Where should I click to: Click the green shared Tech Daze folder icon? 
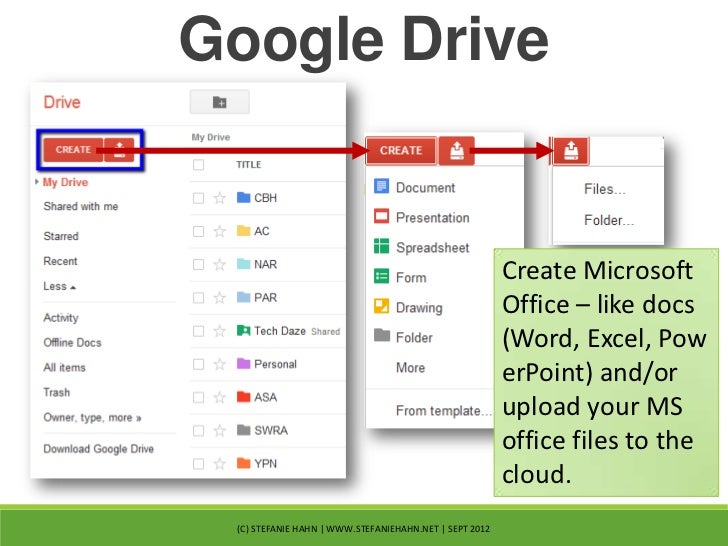[x=243, y=331]
